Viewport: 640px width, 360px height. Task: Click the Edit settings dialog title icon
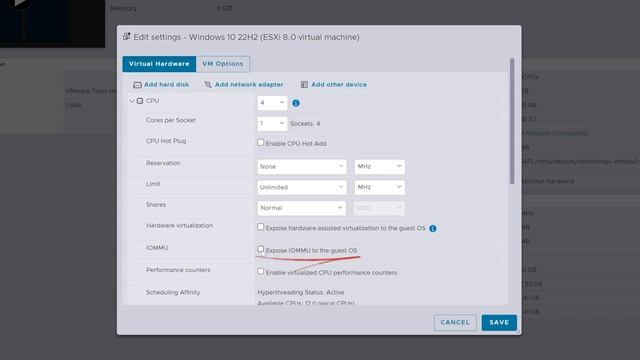[127, 37]
